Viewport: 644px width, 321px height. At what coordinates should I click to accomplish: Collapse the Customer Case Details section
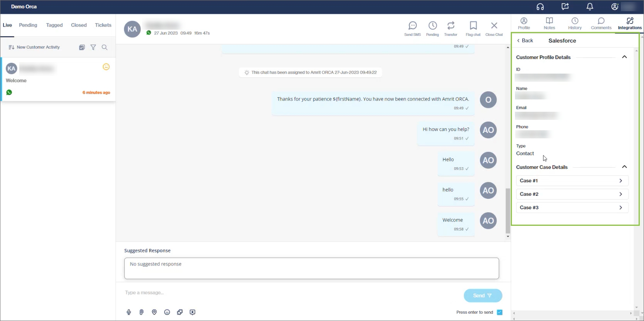pos(624,167)
